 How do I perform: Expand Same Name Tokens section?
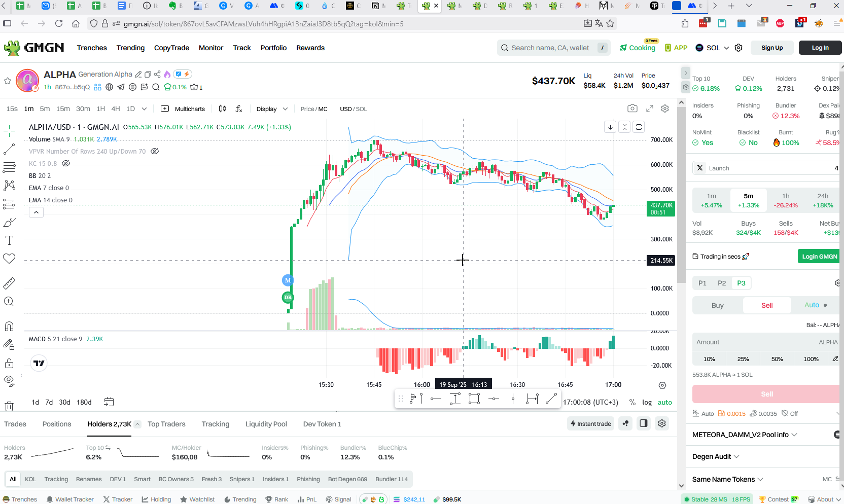(x=727, y=479)
